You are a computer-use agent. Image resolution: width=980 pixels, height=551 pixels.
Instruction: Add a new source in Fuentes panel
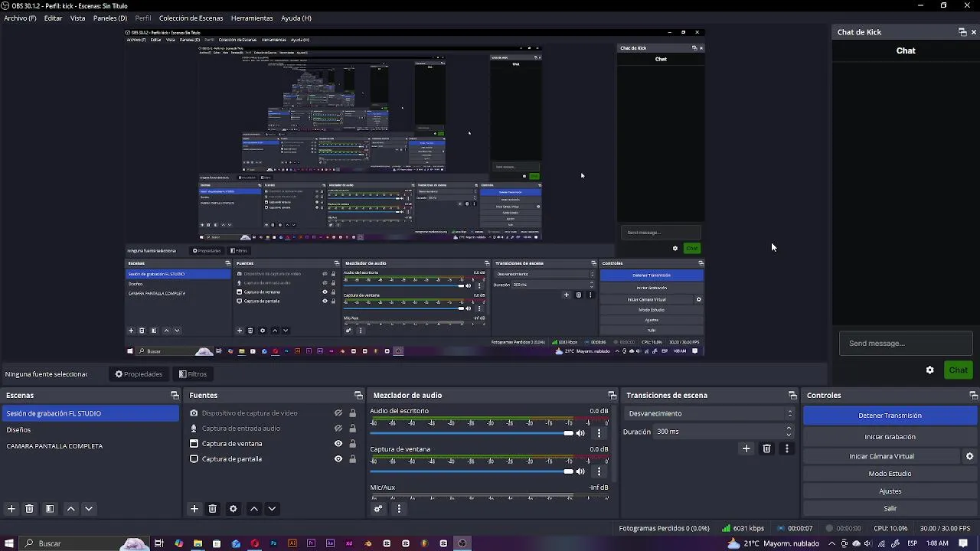click(x=194, y=509)
